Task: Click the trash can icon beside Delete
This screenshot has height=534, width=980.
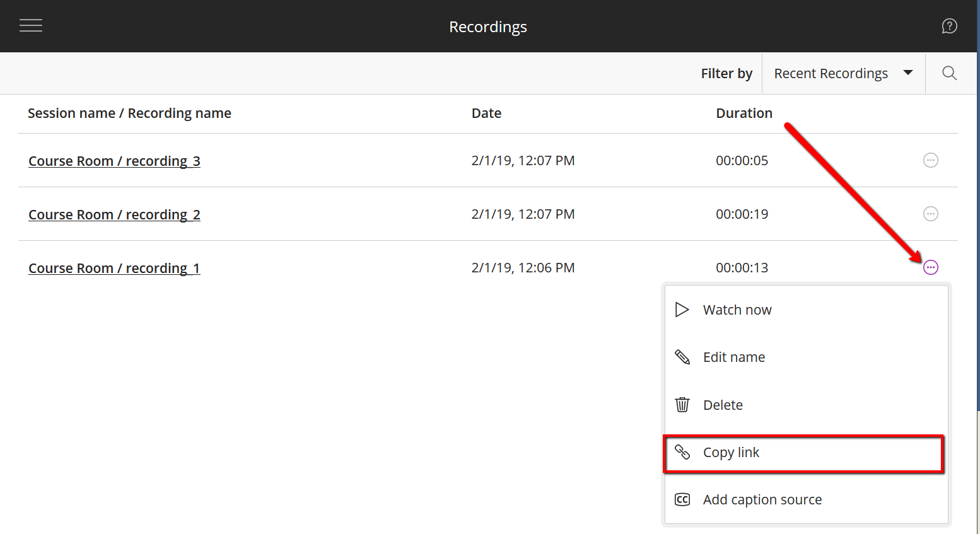Action: (682, 404)
